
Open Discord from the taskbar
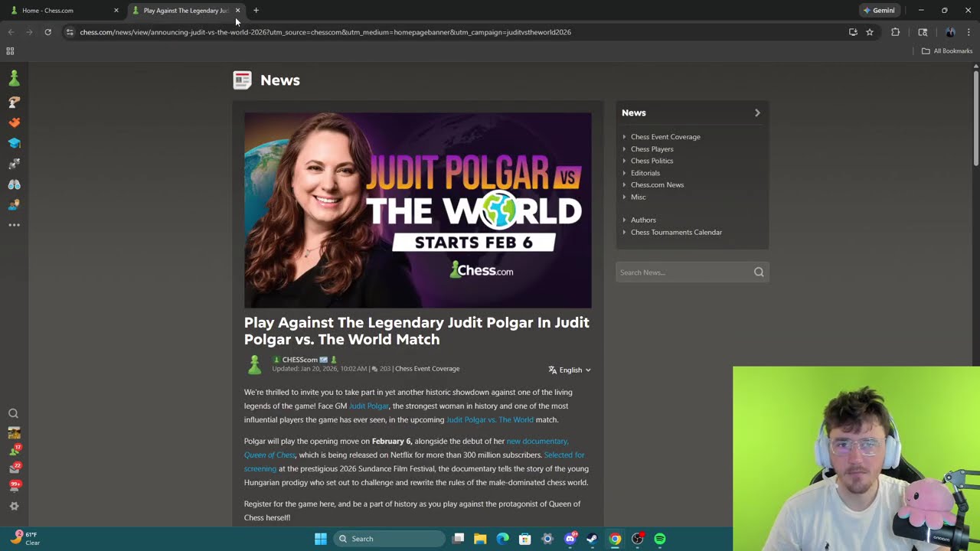click(570, 539)
